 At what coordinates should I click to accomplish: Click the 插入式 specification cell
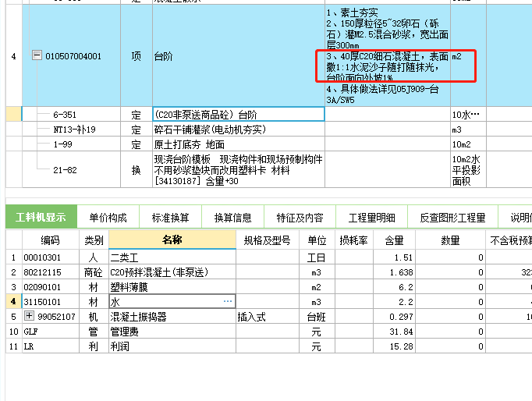tap(268, 317)
